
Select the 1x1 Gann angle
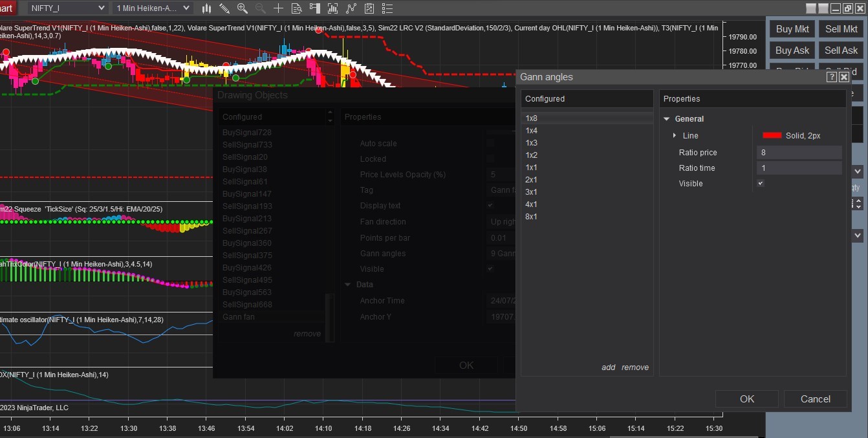pyautogui.click(x=531, y=168)
